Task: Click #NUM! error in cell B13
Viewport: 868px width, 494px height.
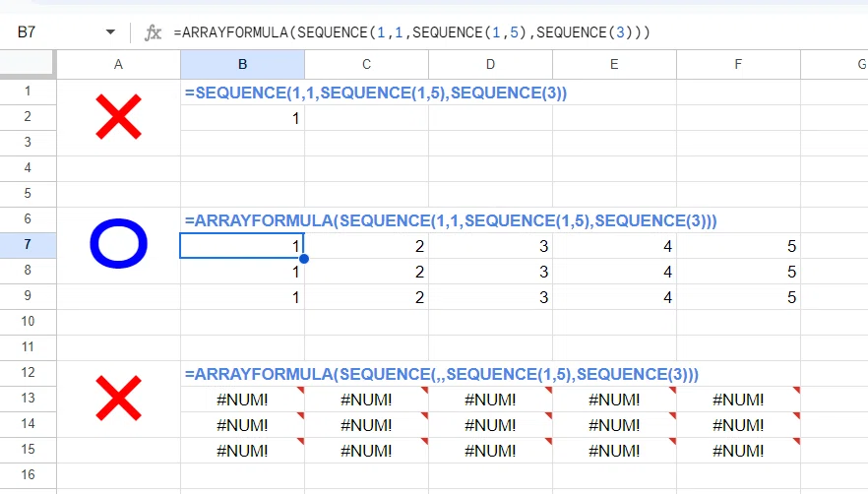Action: pyautogui.click(x=242, y=400)
